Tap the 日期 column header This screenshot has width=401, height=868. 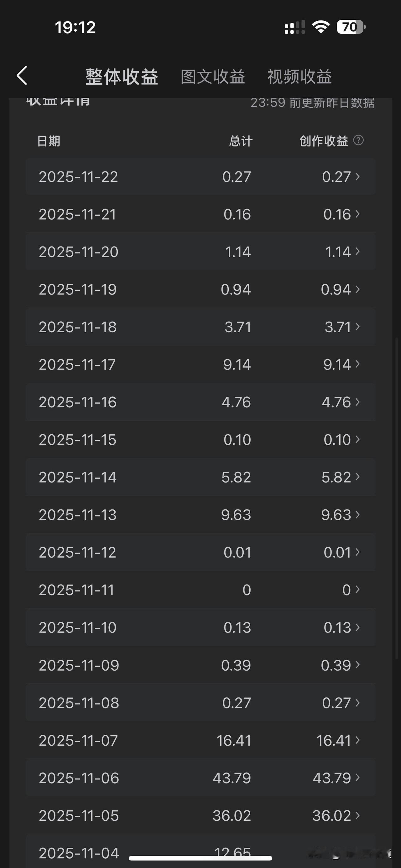click(x=49, y=141)
